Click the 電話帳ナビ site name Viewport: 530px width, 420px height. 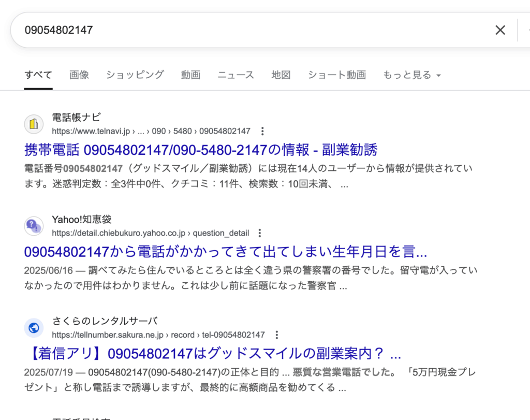point(77,118)
